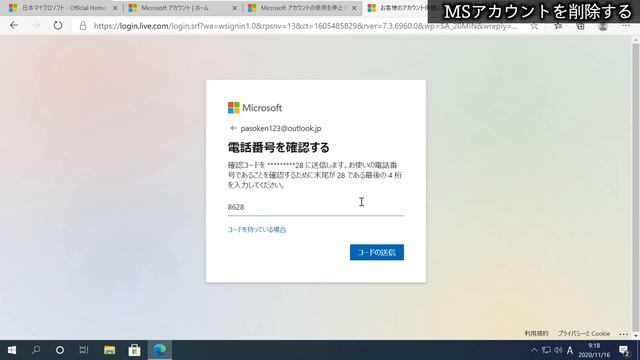Open File Explorer from taskbar
640x360 pixels.
[109, 350]
